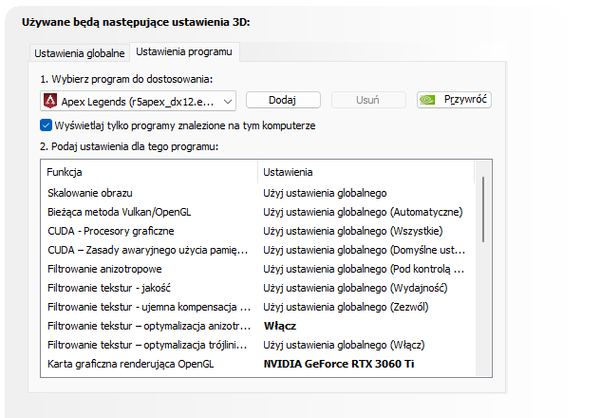Open the Apex Legends program dropdown
The height and width of the screenshot is (418, 600).
click(138, 101)
